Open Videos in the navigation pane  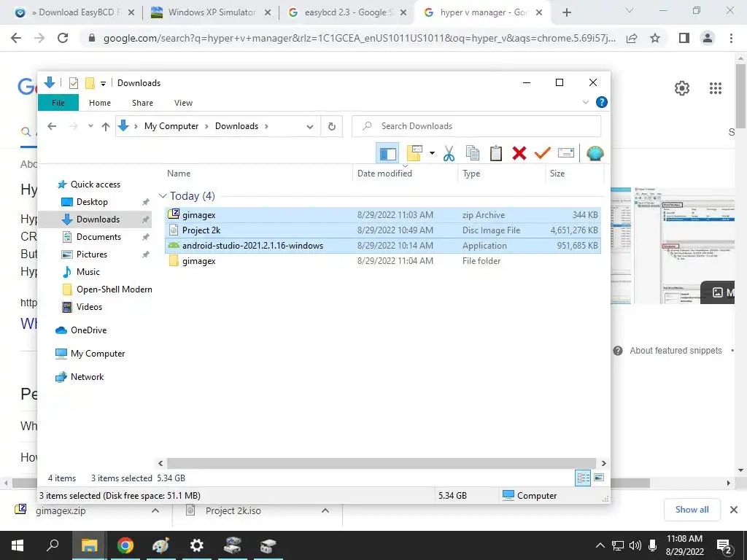[89, 307]
